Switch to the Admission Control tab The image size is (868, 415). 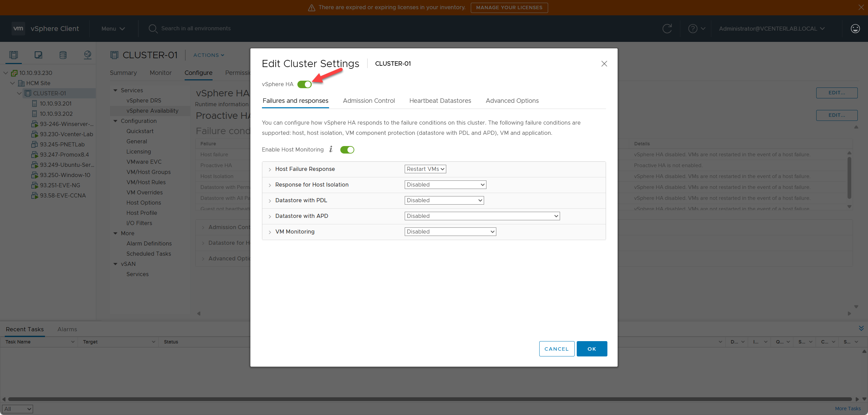[x=369, y=101]
